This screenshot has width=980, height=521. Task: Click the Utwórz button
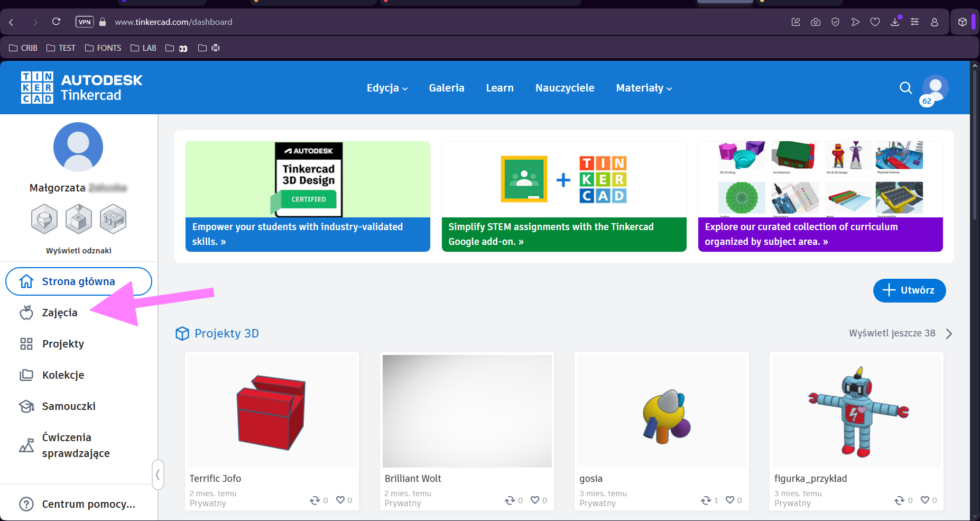(909, 290)
